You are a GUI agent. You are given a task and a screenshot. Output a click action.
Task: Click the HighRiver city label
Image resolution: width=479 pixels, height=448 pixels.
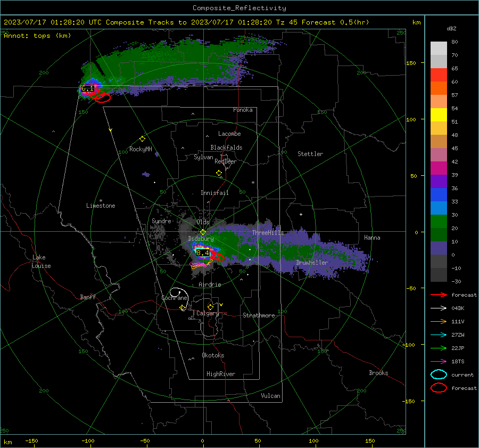pos(221,374)
